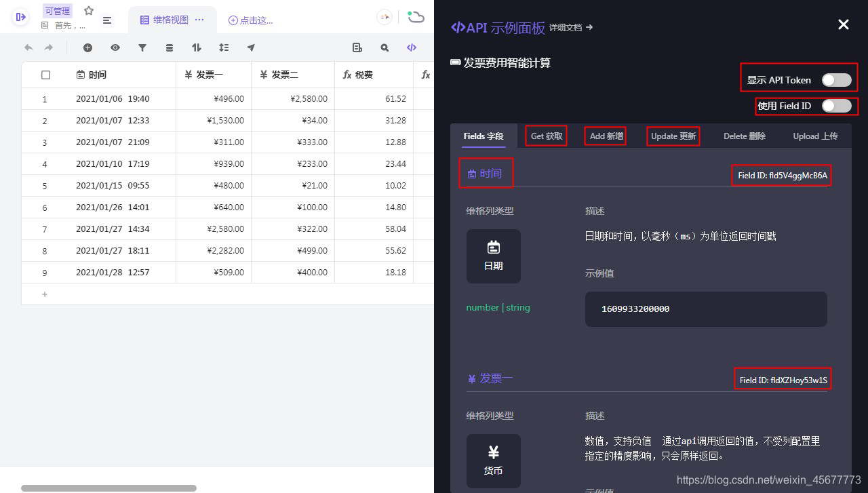Click the 税费 column header
868x493 pixels.
pyautogui.click(x=374, y=75)
